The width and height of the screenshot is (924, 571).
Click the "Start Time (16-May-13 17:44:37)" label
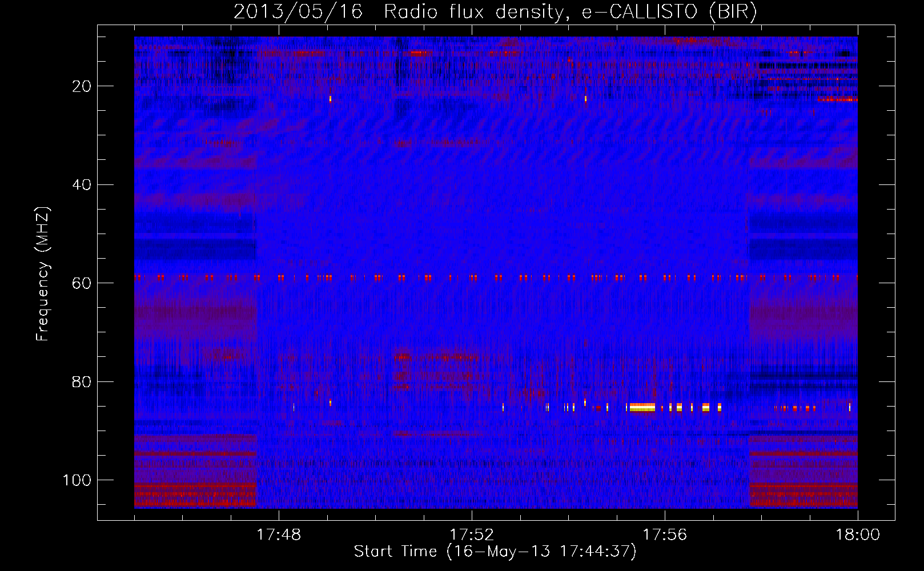tap(495, 552)
